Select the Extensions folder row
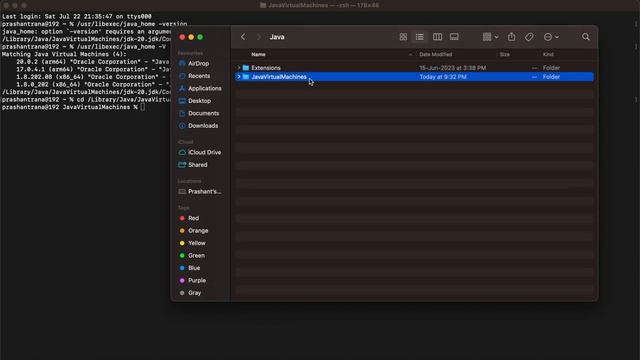640x360 pixels. pyautogui.click(x=414, y=68)
